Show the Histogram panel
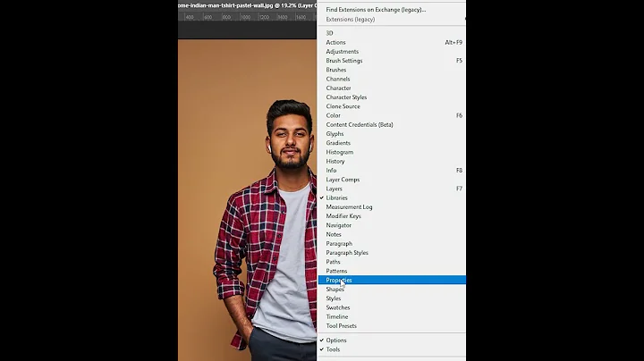Screen dimensions: 644x361 (392, 152)
